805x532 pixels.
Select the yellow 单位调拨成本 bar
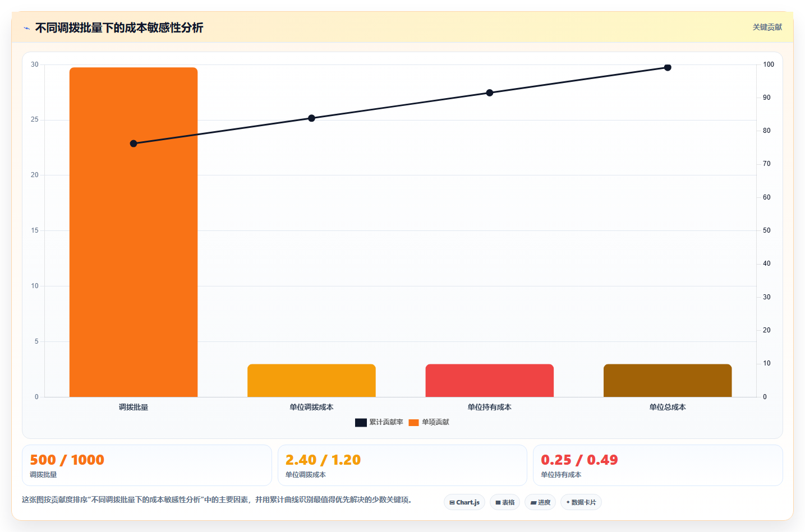tap(311, 381)
